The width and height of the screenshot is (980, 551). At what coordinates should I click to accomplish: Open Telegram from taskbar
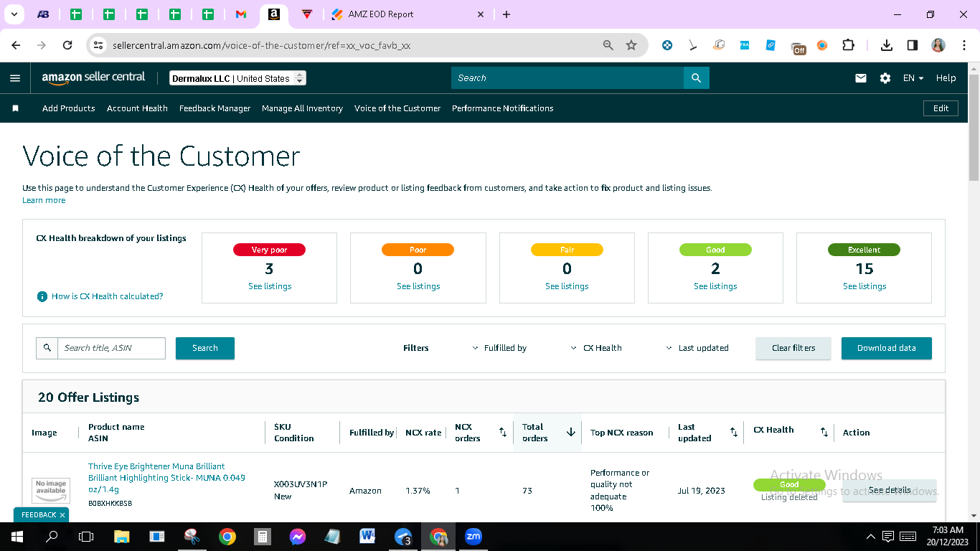tap(403, 536)
